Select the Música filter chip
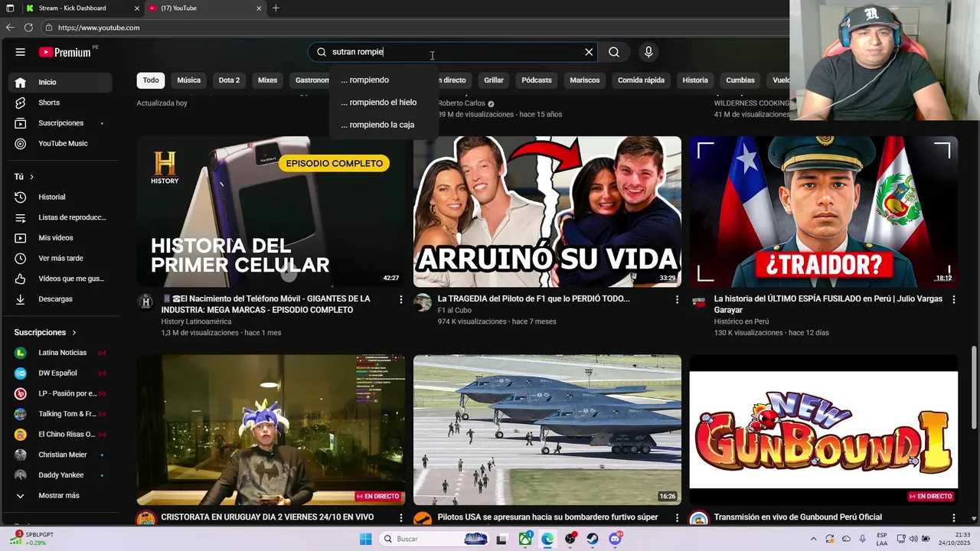The image size is (980, 551). pos(188,80)
